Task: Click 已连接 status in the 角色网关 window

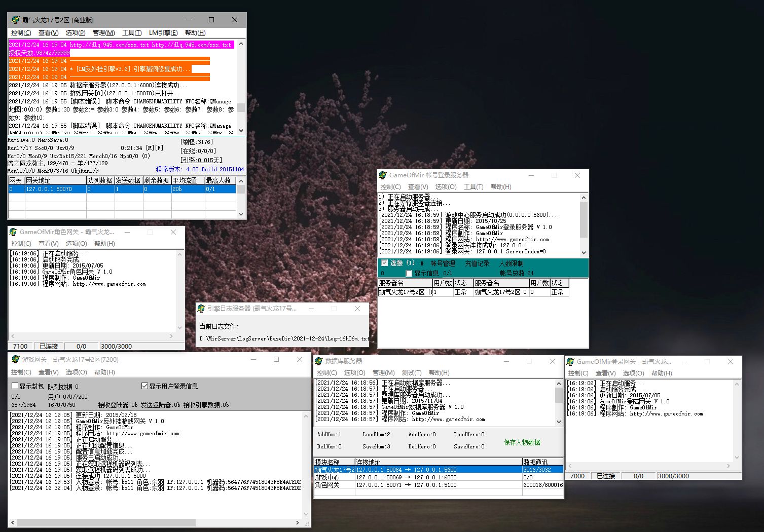Action: pos(49,346)
